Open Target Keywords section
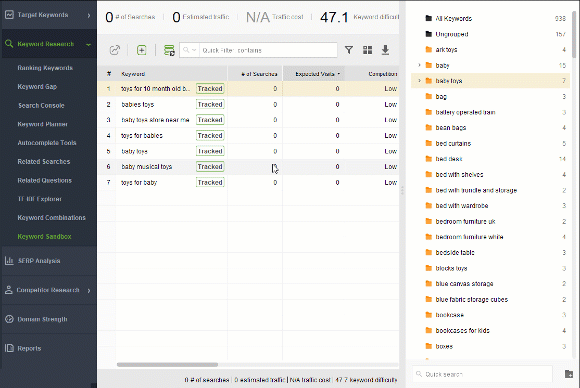This screenshot has width=580, height=388. pos(48,15)
